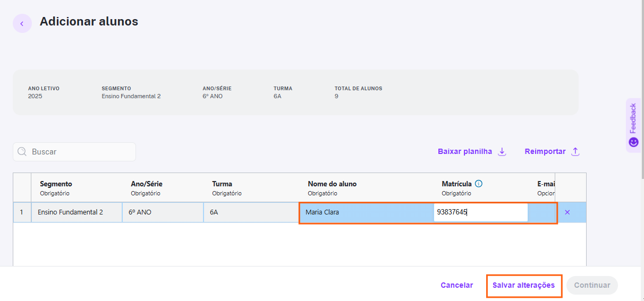Viewport: 644px width, 301px height.
Task: Click the Cancelar button
Action: tap(456, 286)
